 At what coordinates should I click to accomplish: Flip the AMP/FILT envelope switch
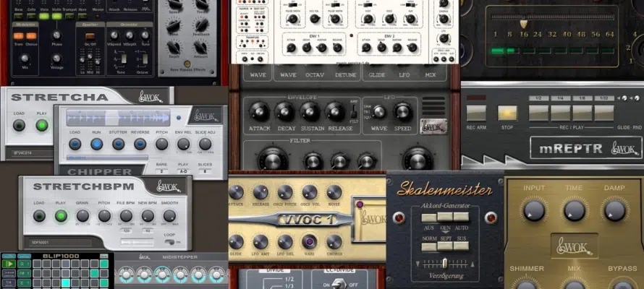click(353, 111)
